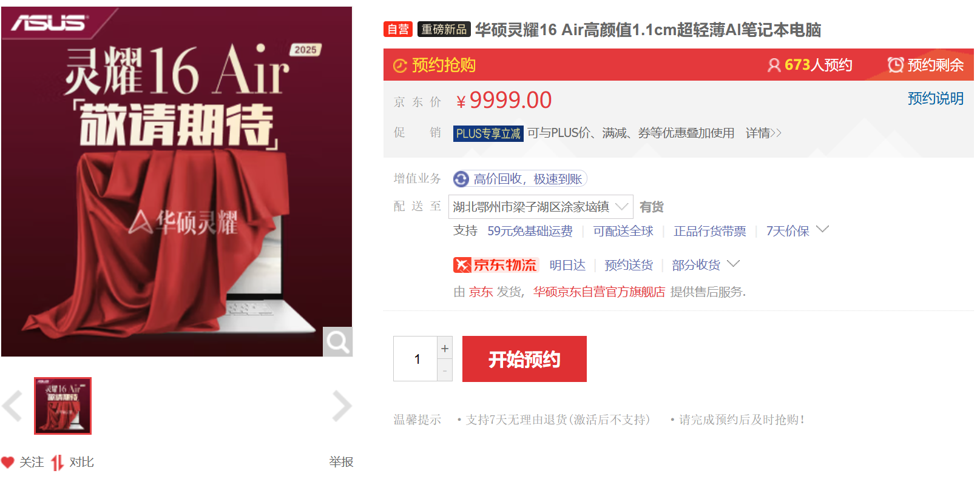Click the next thumbnail arrow
Viewport: 980px width, 479px height.
342,406
